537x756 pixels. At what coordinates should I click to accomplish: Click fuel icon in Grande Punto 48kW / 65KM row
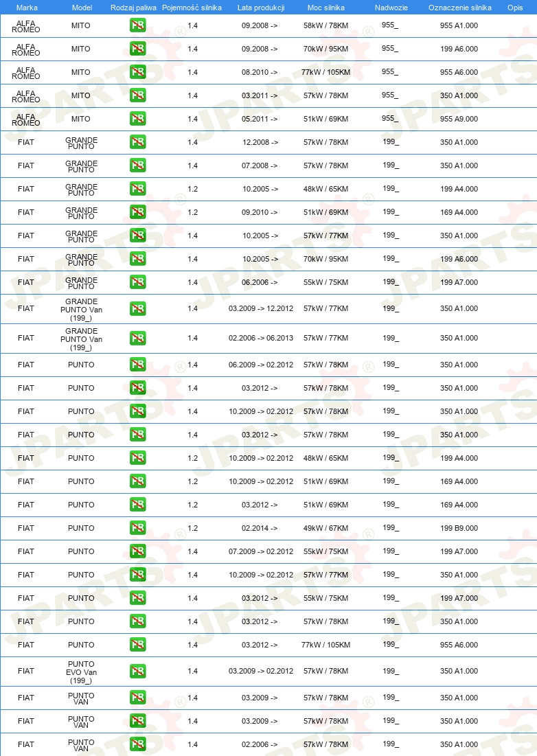[138, 189]
